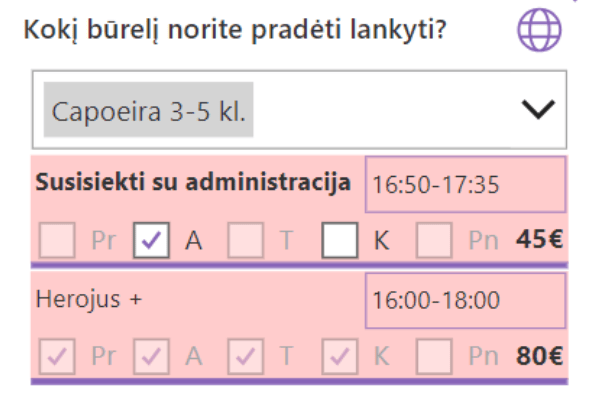Open the globe language selector icon
This screenshot has width=598, height=399.
[x=539, y=30]
